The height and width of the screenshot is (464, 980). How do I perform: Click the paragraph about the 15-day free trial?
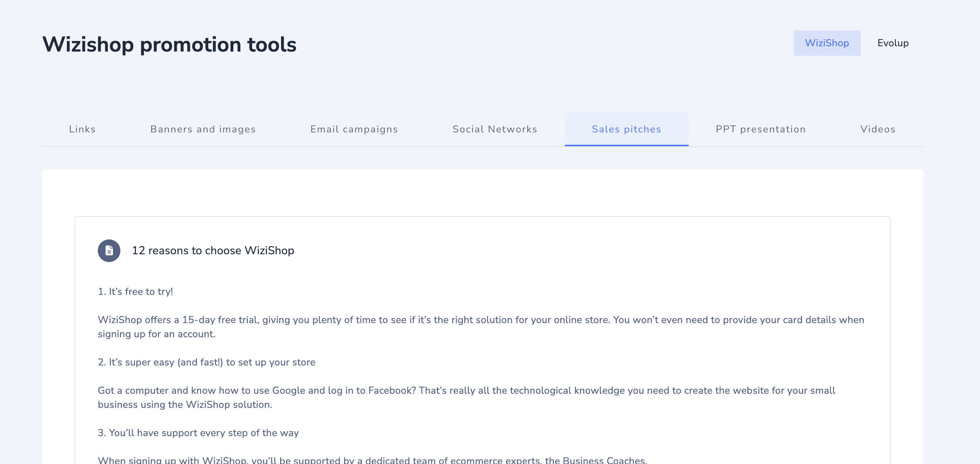481,327
